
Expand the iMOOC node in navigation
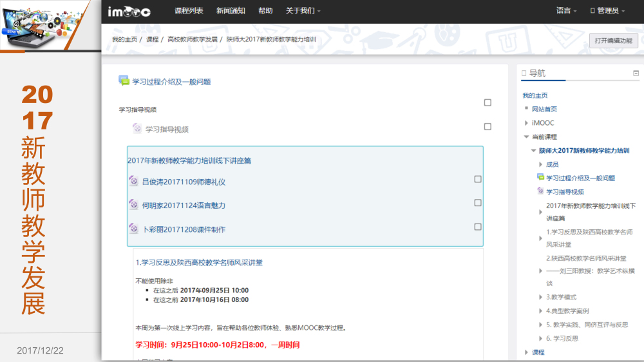[x=527, y=123]
